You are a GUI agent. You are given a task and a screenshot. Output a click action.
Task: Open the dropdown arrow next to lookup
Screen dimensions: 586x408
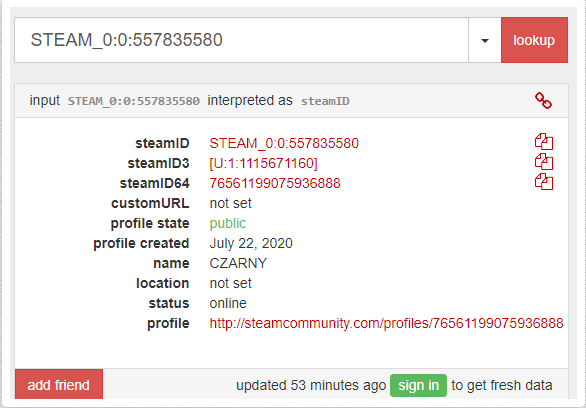pyautogui.click(x=485, y=40)
